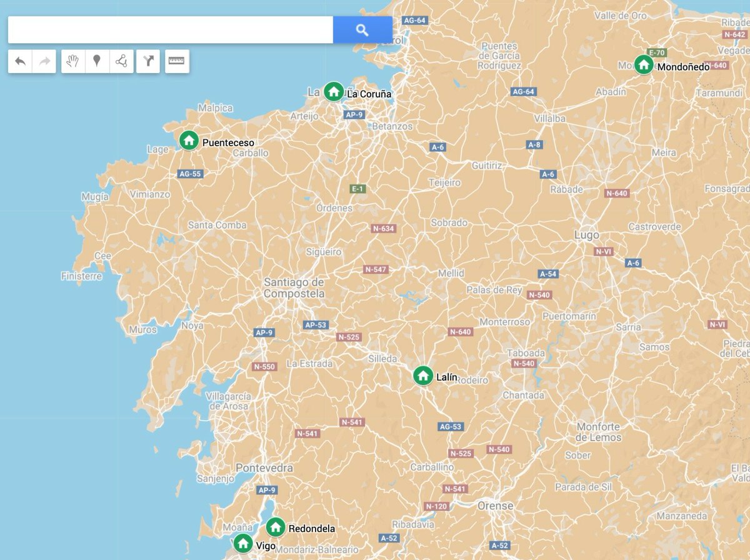Open the Lalín house marker
750x560 pixels.
(423, 376)
